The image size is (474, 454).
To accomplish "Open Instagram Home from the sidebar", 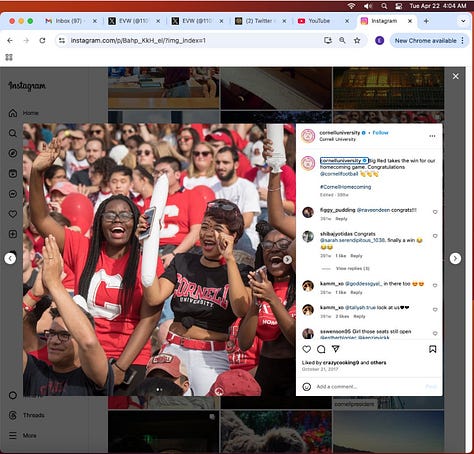I will [x=23, y=113].
